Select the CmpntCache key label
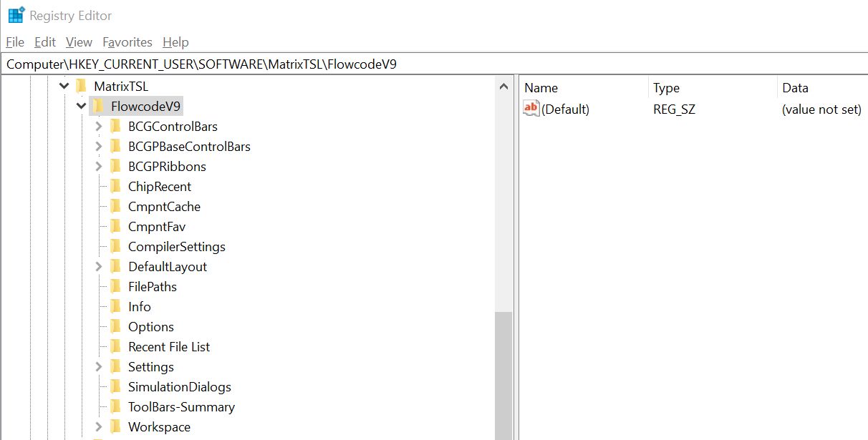 pos(164,207)
